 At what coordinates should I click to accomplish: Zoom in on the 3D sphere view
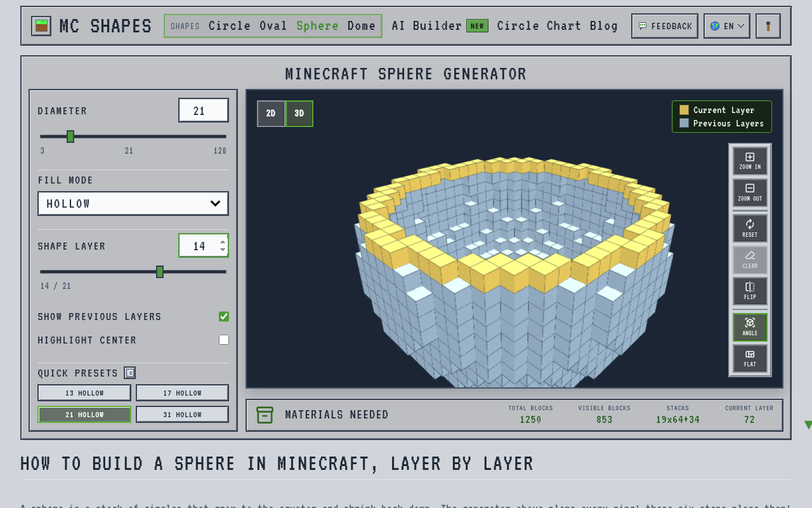point(750,161)
